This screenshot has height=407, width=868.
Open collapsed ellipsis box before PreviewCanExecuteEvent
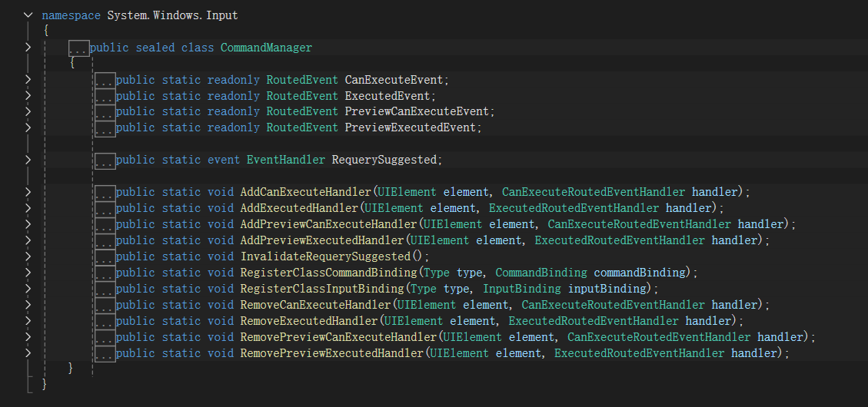tap(105, 113)
